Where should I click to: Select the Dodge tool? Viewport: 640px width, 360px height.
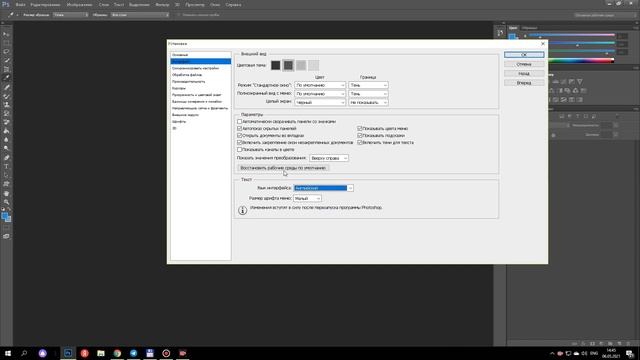click(6, 149)
